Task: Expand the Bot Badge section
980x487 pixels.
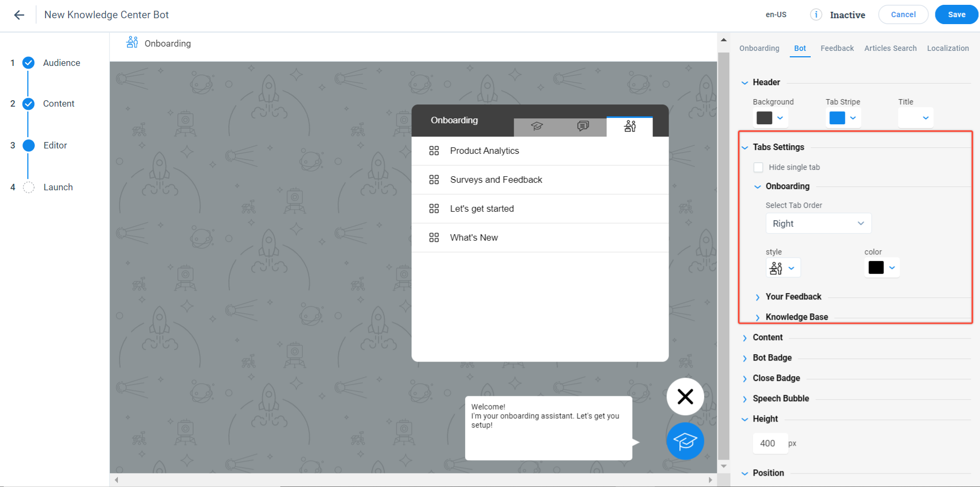Action: click(x=745, y=358)
